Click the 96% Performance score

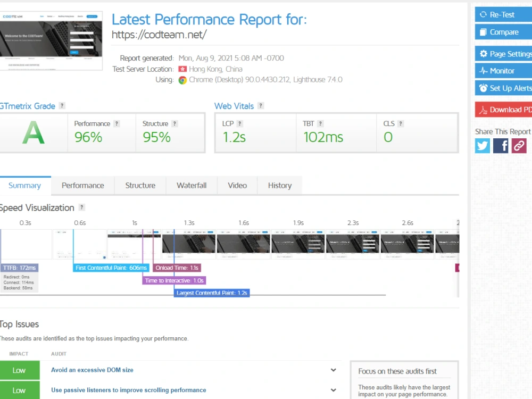[x=88, y=137]
